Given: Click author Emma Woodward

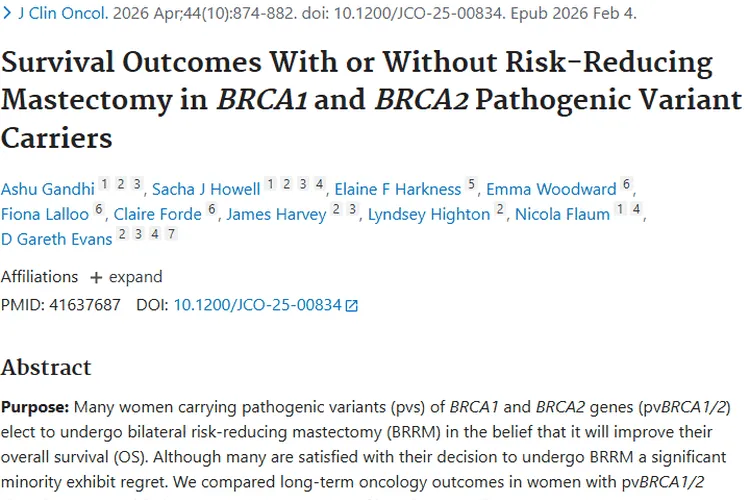Looking at the screenshot, I should 550,188.
